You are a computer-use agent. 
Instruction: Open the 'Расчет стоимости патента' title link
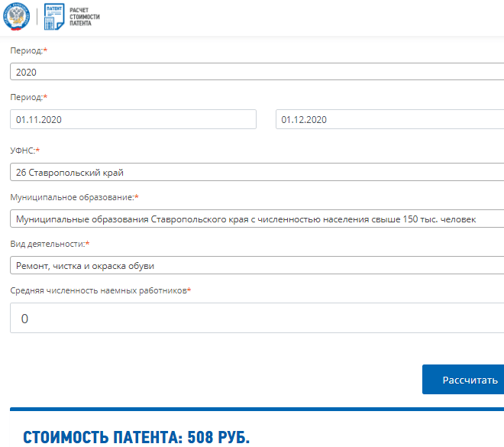[85, 17]
